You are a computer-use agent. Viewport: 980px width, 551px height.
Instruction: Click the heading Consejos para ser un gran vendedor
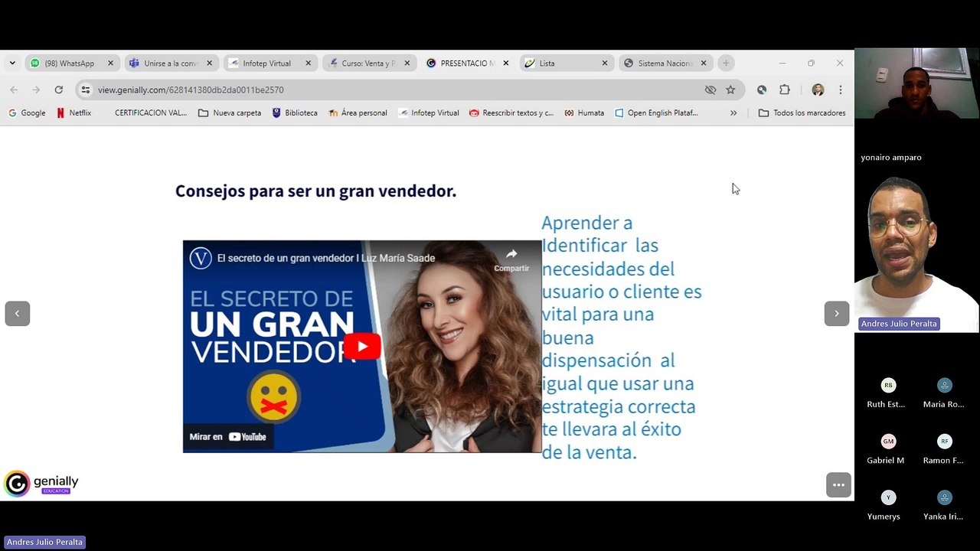coord(315,191)
